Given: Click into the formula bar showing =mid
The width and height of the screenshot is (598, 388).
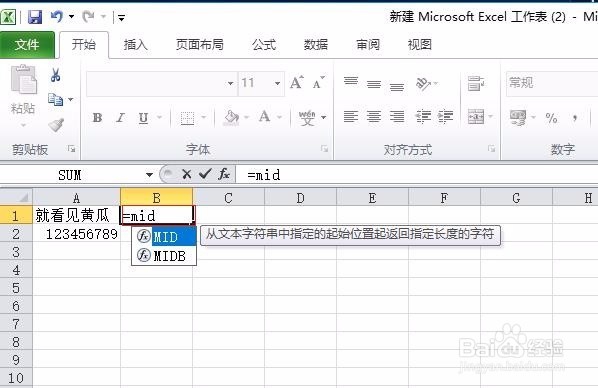Looking at the screenshot, I should [417, 175].
